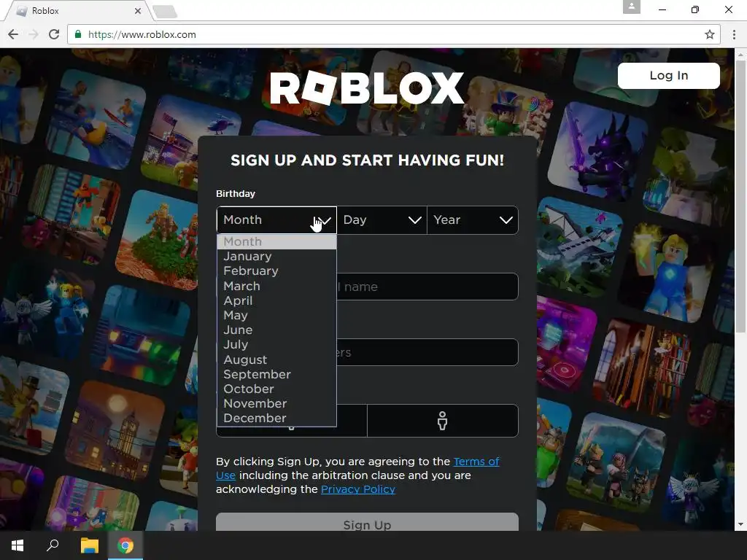
Task: Reload the Roblox page
Action: 54,34
